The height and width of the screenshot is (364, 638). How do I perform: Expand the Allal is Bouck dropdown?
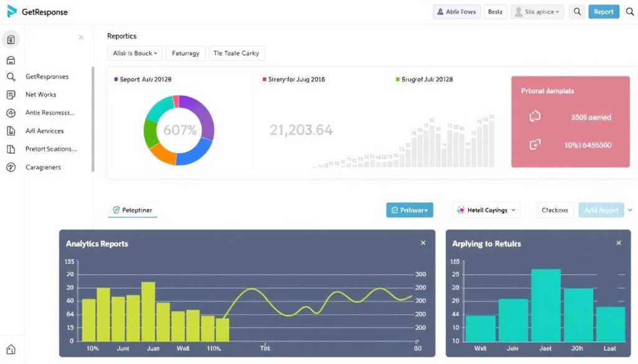(x=135, y=54)
